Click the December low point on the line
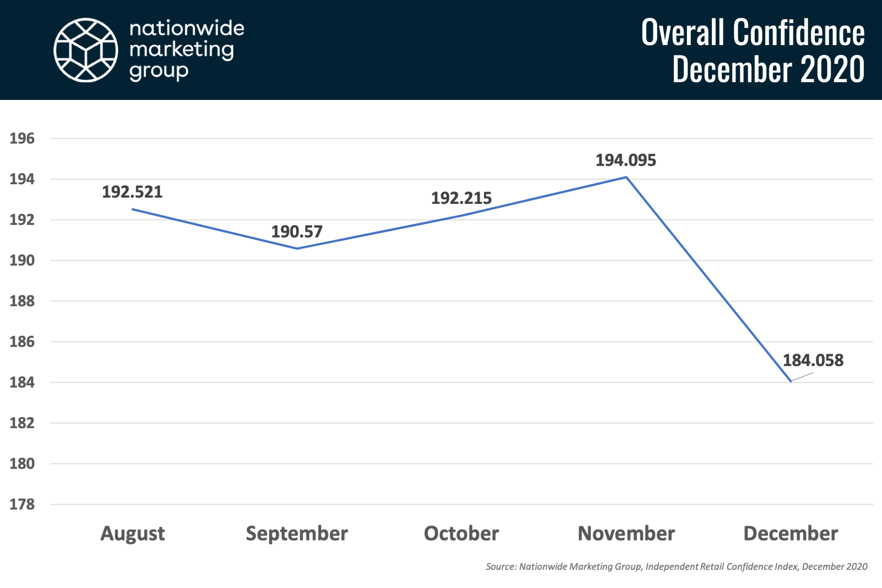882x588 pixels. click(790, 381)
